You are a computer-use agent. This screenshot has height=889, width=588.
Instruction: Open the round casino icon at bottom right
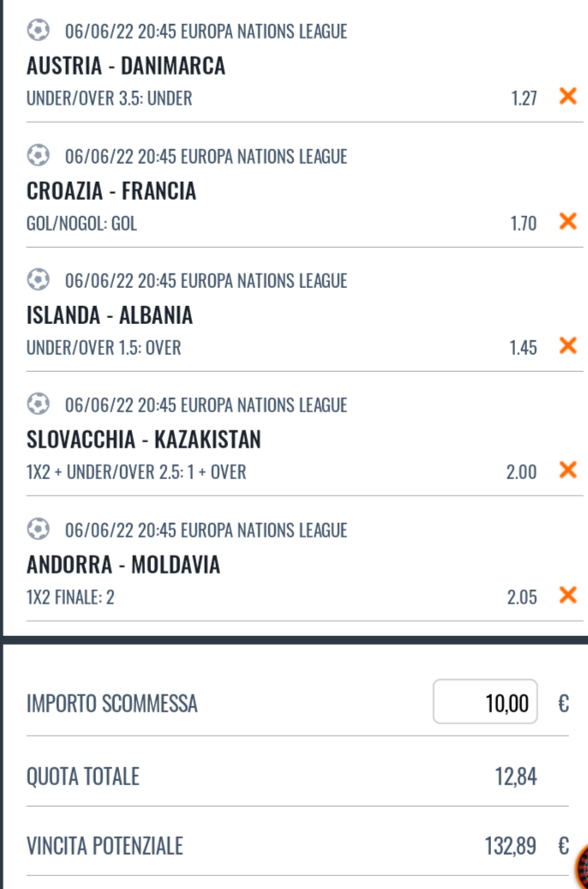(582, 866)
